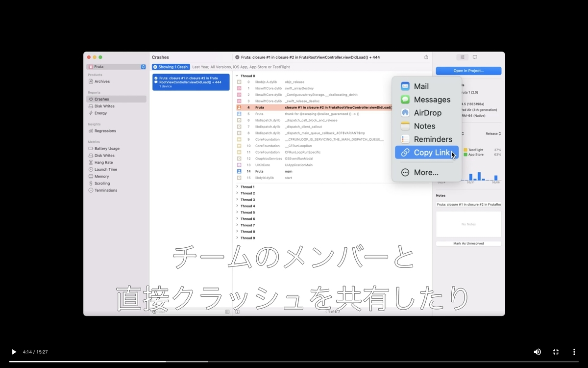Image resolution: width=588 pixels, height=368 pixels.
Task: Open Disk Writes under Metrics
Action: pos(104,156)
